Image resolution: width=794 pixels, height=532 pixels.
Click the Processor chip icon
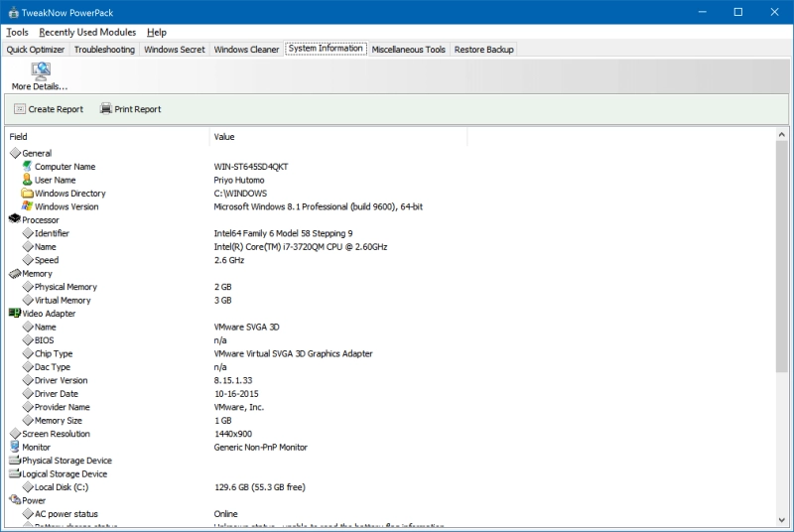15,219
